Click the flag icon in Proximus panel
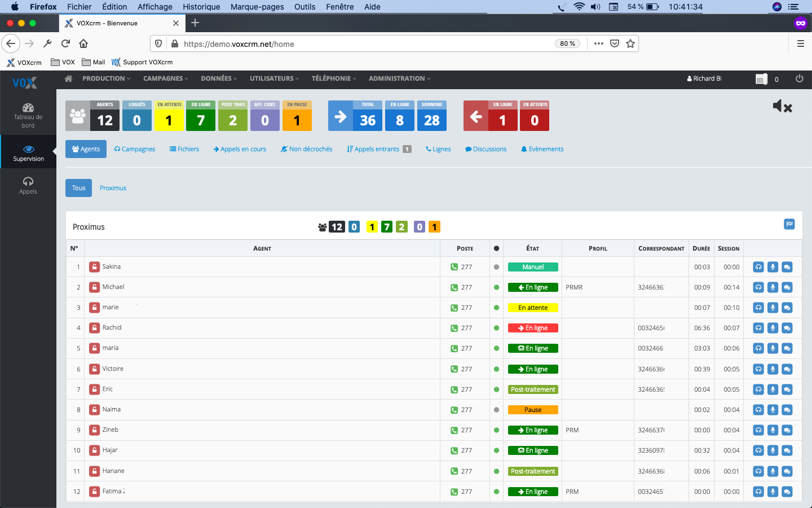The image size is (812, 508). [x=789, y=224]
